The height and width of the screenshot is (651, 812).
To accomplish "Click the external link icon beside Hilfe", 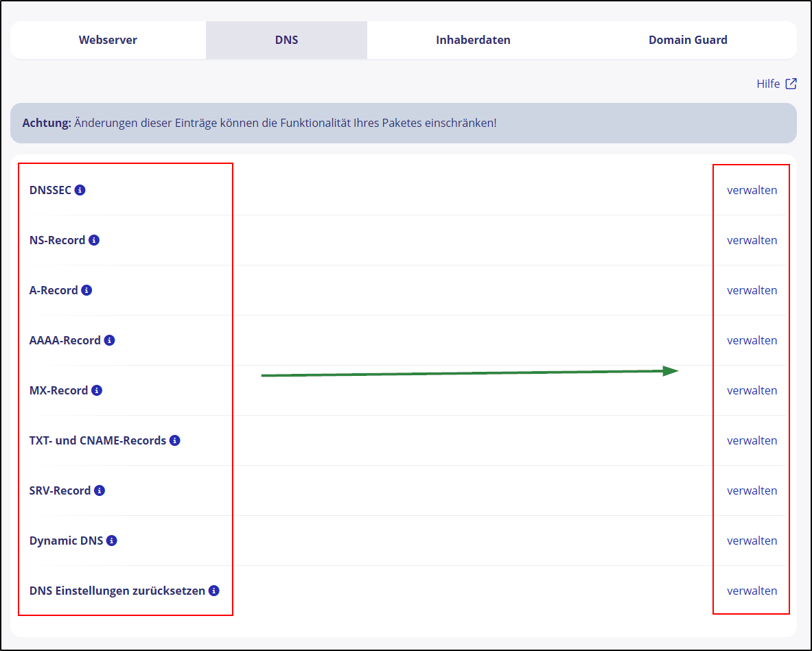I will point(791,84).
